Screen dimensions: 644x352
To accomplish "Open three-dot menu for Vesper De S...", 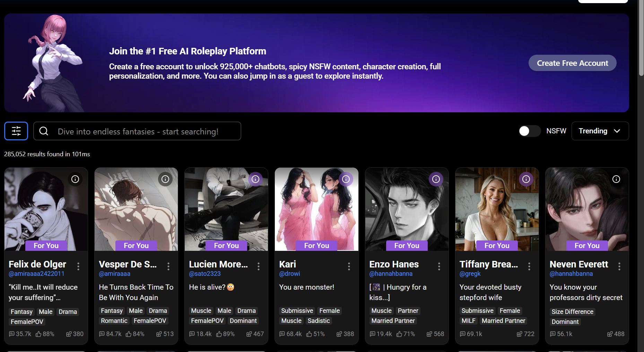I will click(x=168, y=266).
